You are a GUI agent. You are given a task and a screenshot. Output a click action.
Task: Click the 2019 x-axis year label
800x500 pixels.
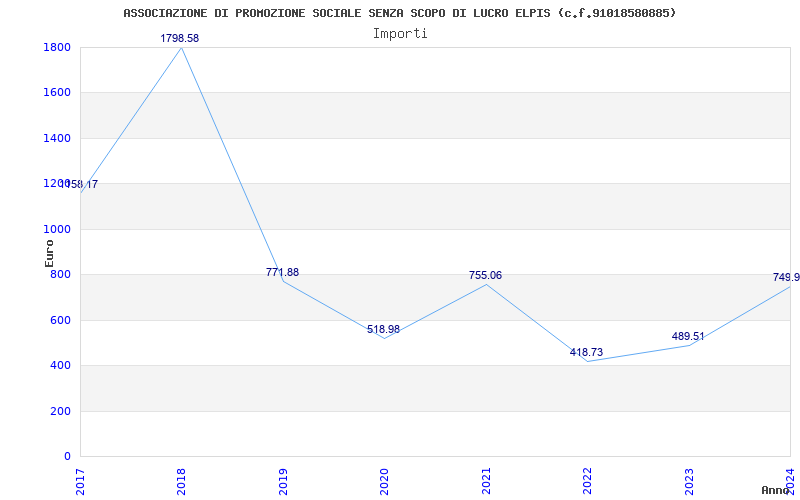283,482
